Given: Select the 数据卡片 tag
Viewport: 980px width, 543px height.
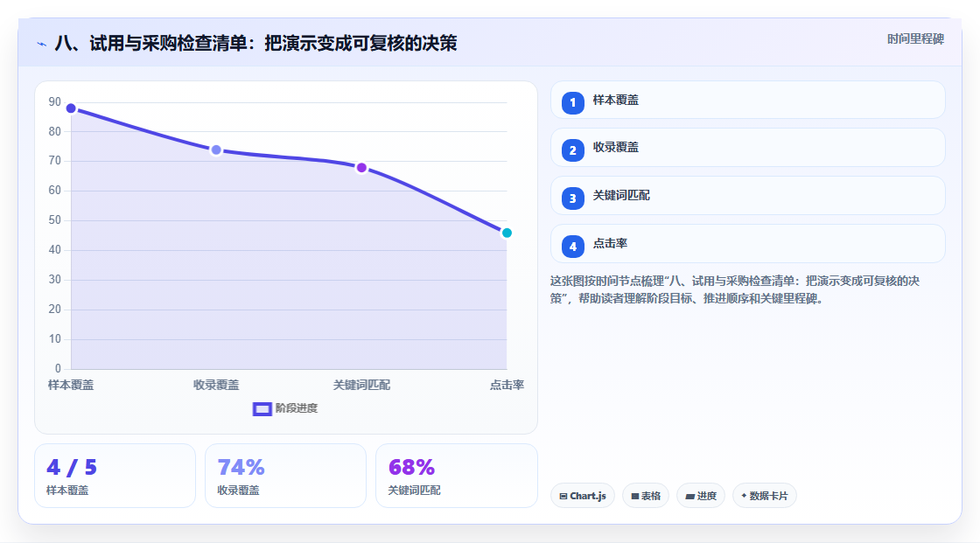Looking at the screenshot, I should click(x=765, y=496).
